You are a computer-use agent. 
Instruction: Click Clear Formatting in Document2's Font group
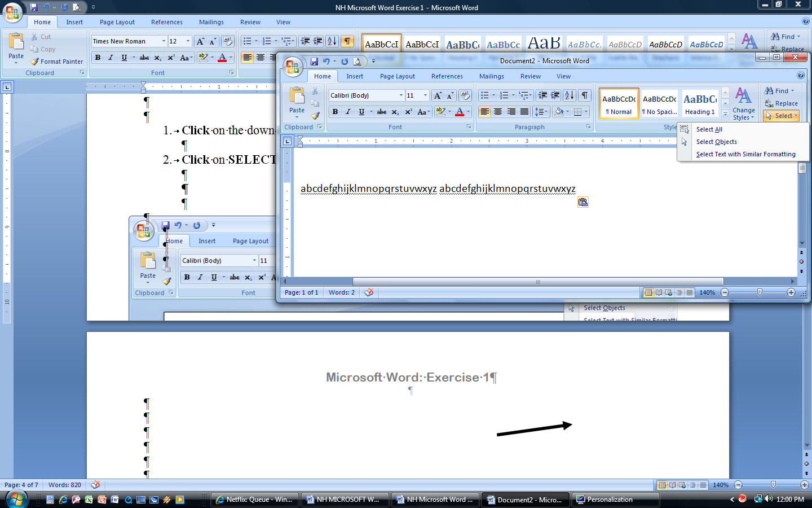pos(465,95)
